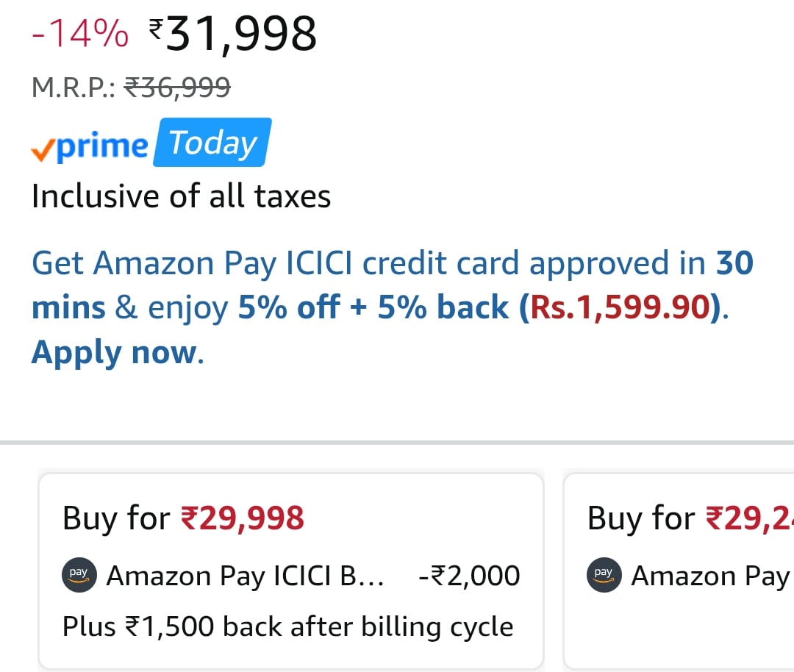Select the Buy for ₹29,998 offer card
This screenshot has width=794, height=672.
291,571
